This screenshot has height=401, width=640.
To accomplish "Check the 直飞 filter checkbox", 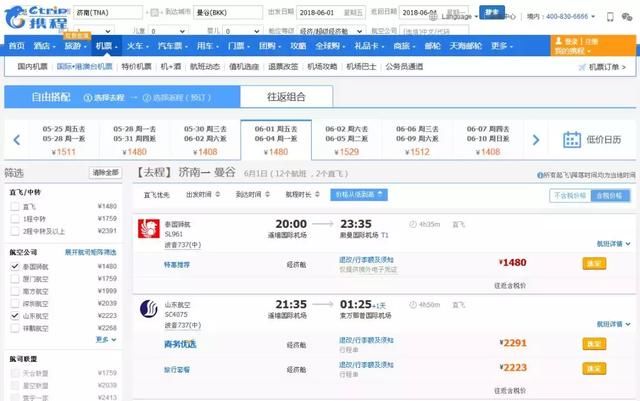I will click(15, 206).
